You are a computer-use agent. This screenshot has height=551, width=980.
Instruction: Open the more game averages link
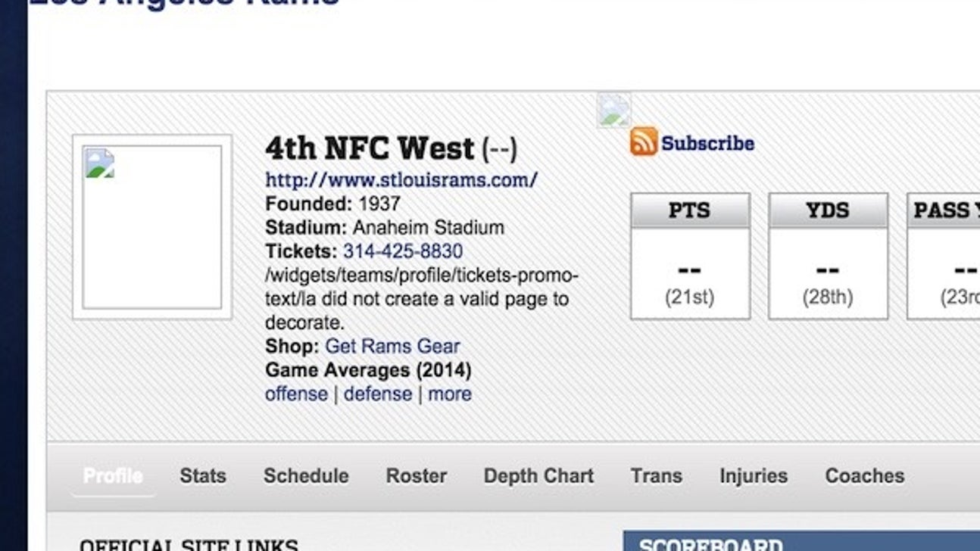point(450,394)
